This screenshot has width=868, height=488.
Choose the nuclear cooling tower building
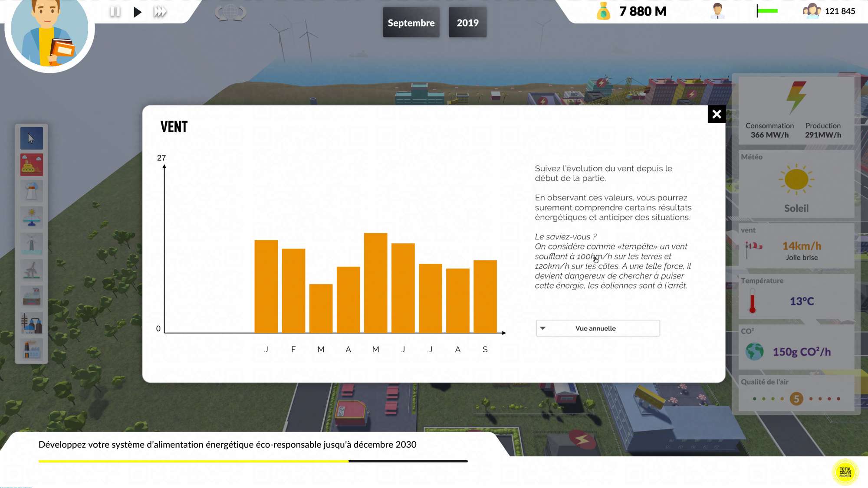tap(31, 191)
